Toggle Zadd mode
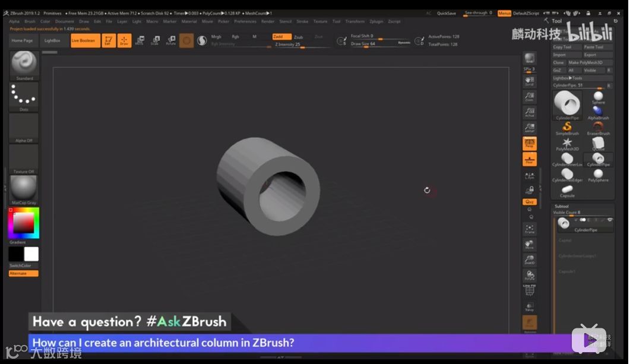 tap(281, 37)
